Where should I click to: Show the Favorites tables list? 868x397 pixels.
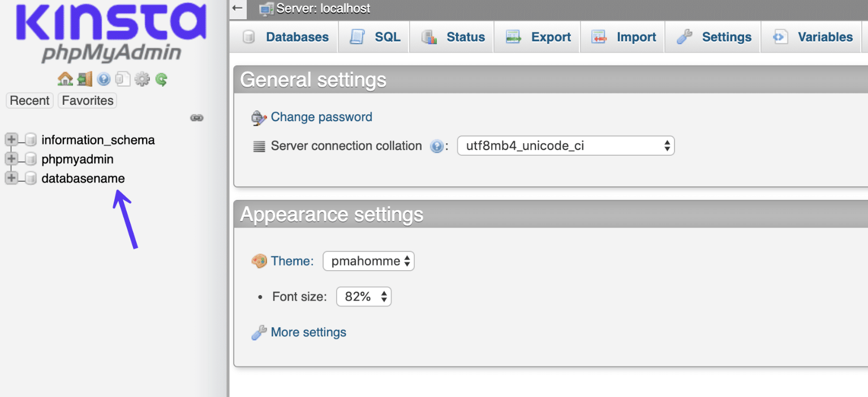tap(87, 100)
